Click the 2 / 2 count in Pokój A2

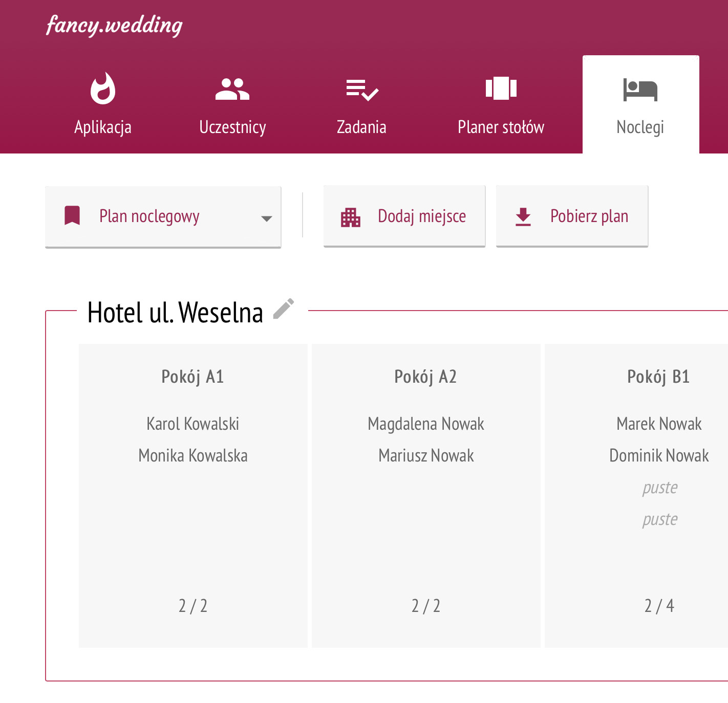click(426, 606)
